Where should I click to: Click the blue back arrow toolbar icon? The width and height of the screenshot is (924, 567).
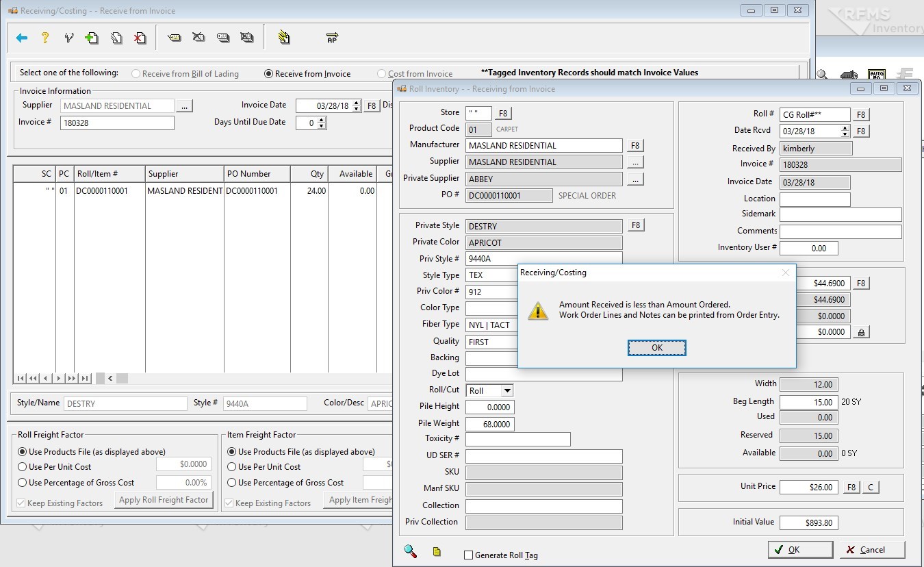22,38
